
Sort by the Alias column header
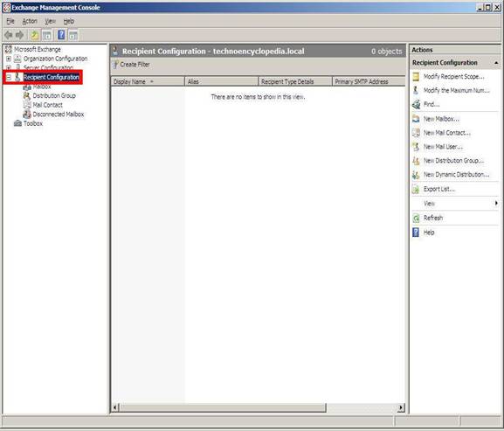222,81
